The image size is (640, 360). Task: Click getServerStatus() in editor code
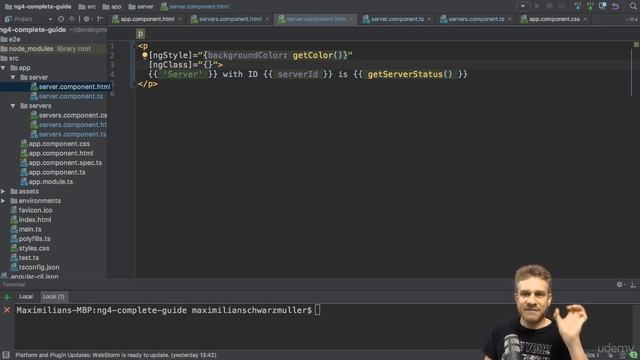410,74
